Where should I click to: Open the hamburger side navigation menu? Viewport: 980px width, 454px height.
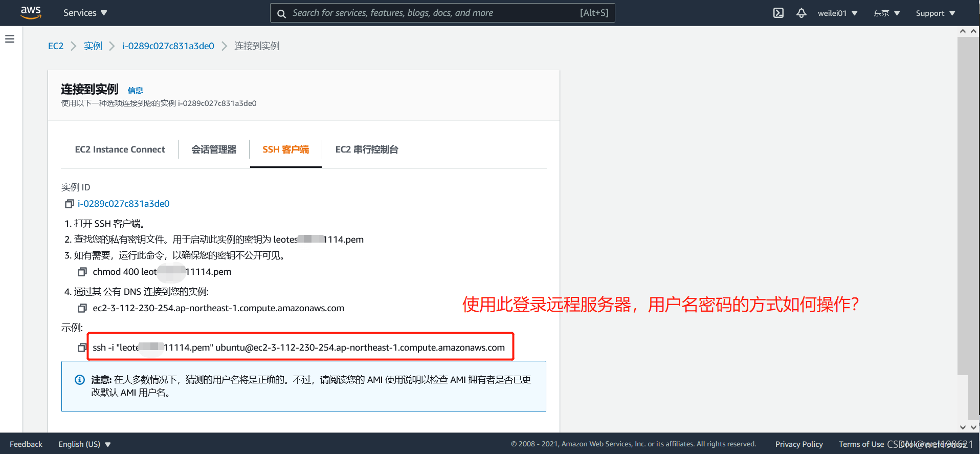(10, 39)
